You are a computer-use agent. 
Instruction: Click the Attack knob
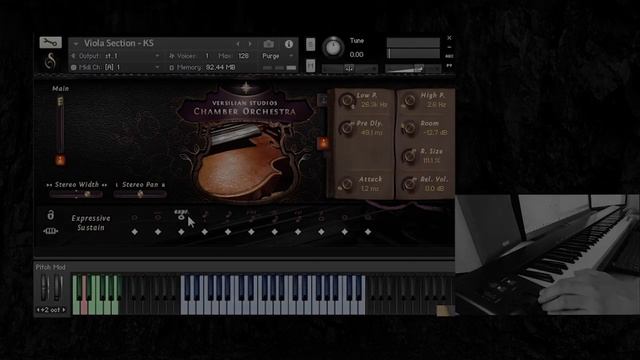[347, 184]
